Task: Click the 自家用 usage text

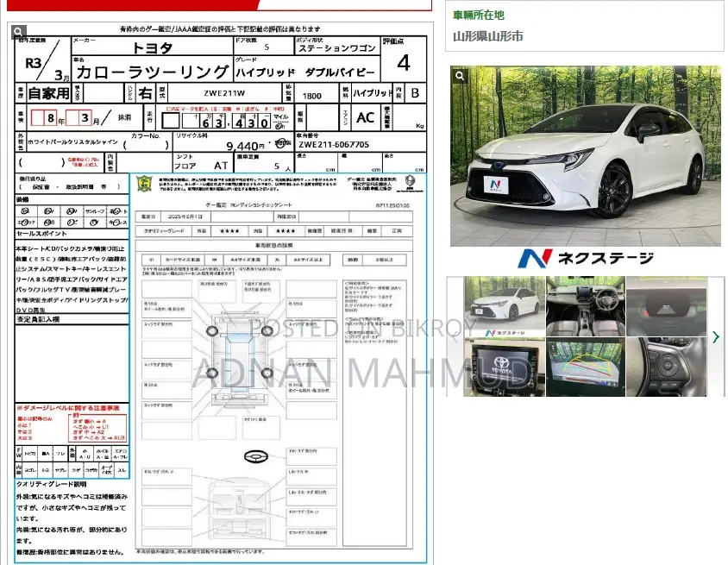Action: coord(49,93)
